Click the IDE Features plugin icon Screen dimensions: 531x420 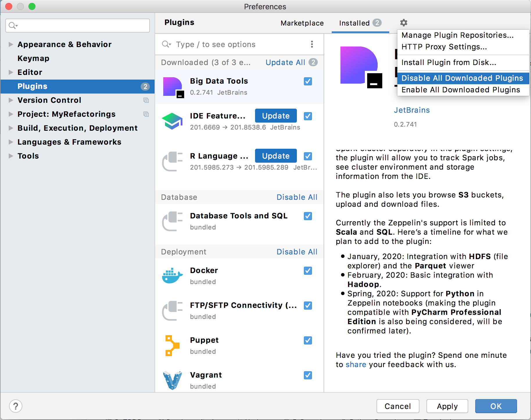coord(172,121)
